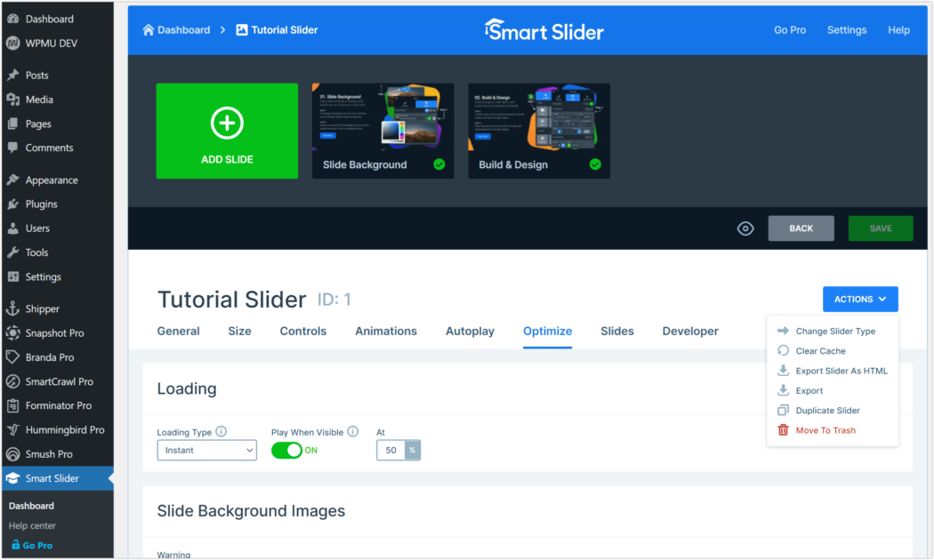Open Help center in sidebar submenu
Image resolution: width=934 pixels, height=560 pixels.
point(32,525)
